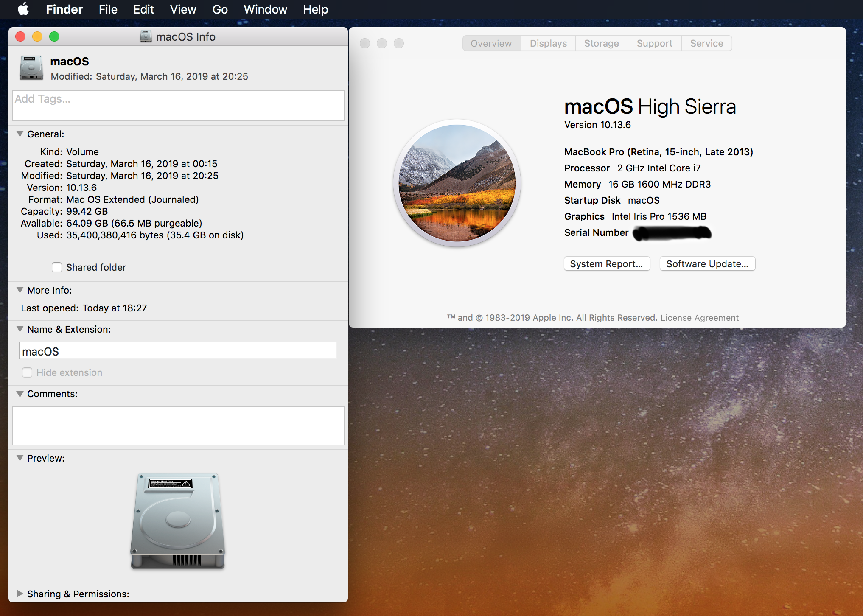Screen dimensions: 863x616
Task: Click the System Report button
Action: coord(606,264)
